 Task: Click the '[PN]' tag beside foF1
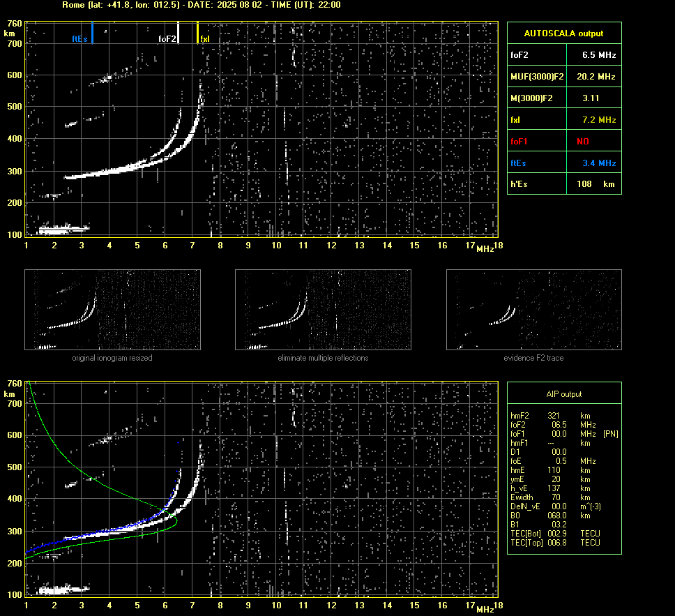coord(611,434)
